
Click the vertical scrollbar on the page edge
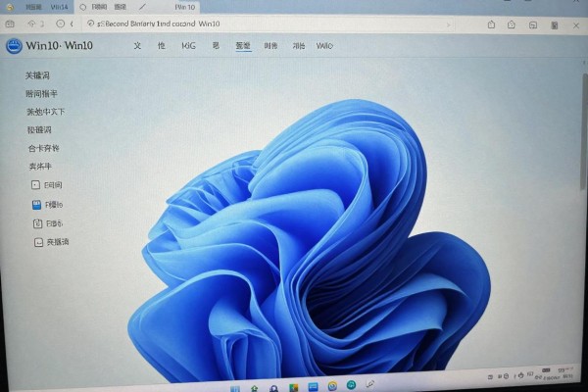pyautogui.click(x=584, y=131)
